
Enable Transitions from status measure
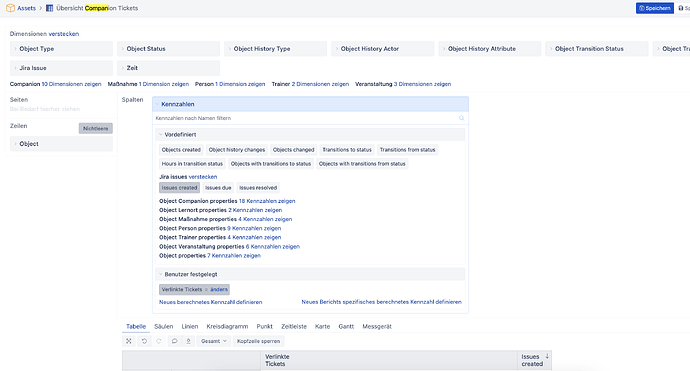tap(407, 150)
